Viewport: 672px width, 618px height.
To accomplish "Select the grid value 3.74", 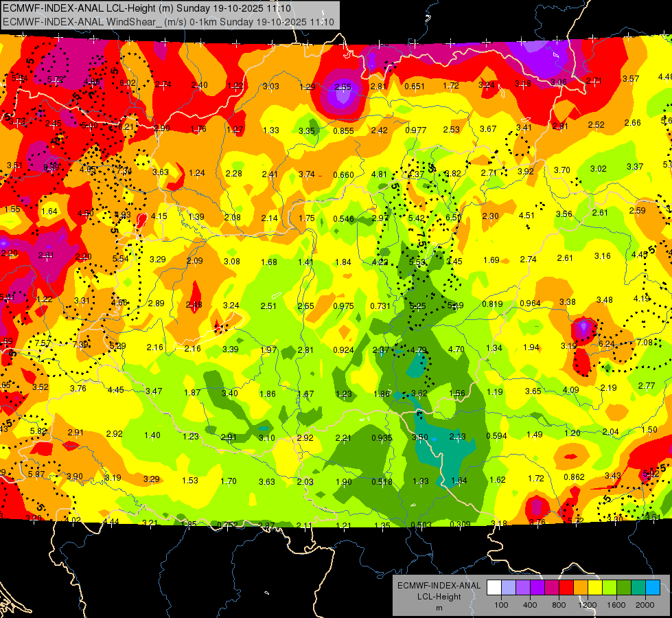I will point(307,174).
